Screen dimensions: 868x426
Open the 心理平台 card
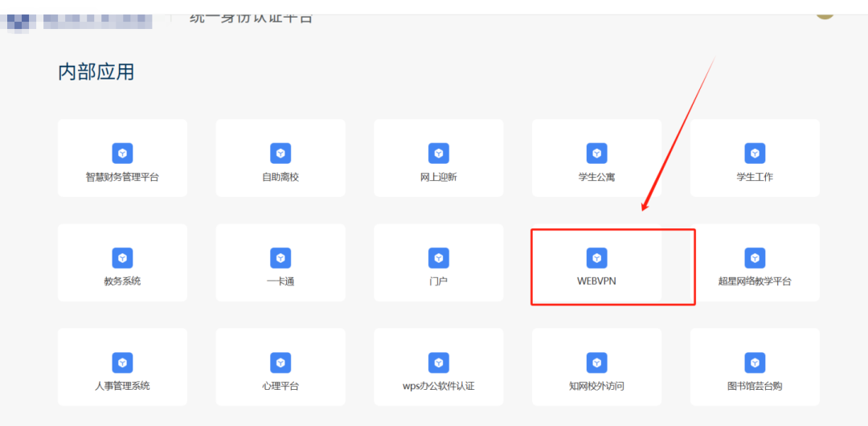(x=280, y=367)
